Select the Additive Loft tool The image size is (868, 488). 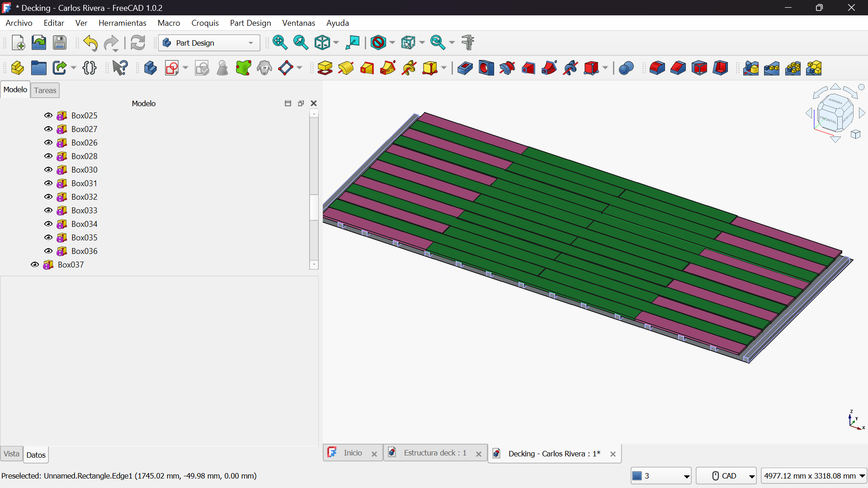367,68
